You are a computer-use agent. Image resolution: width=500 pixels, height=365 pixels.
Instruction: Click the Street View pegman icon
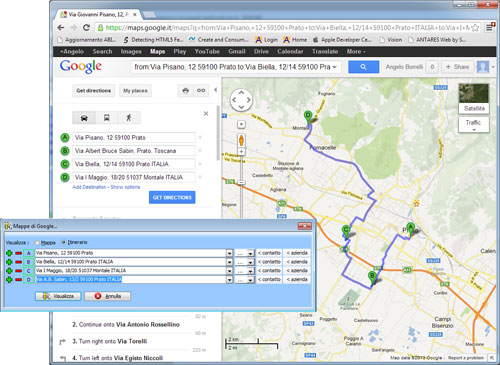click(241, 140)
